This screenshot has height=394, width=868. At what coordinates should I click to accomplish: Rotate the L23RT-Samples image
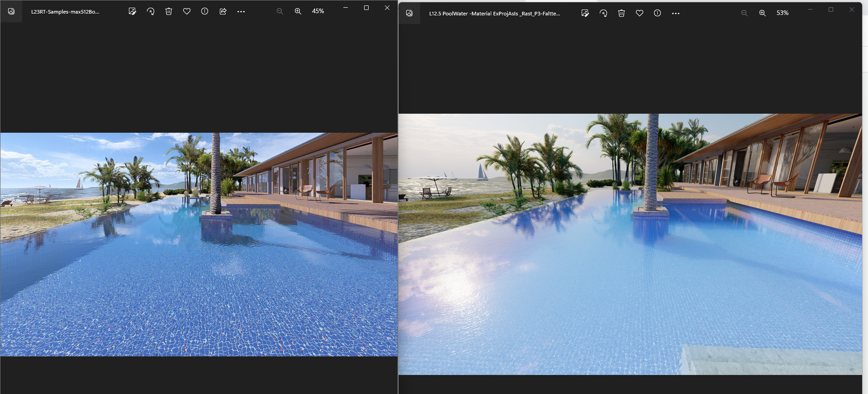(x=151, y=11)
